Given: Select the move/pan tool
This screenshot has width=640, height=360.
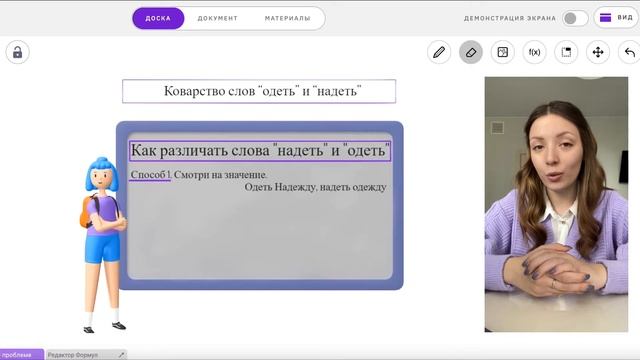Looking at the screenshot, I should (598, 52).
